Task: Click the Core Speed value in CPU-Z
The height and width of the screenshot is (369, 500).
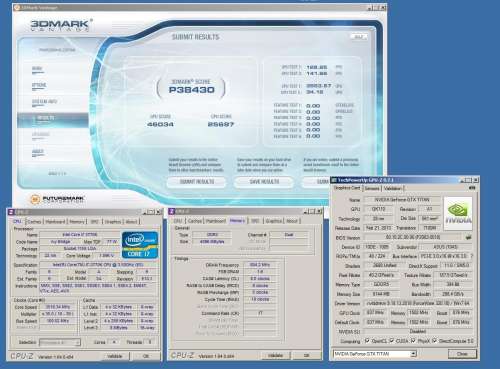Action: coord(58,307)
